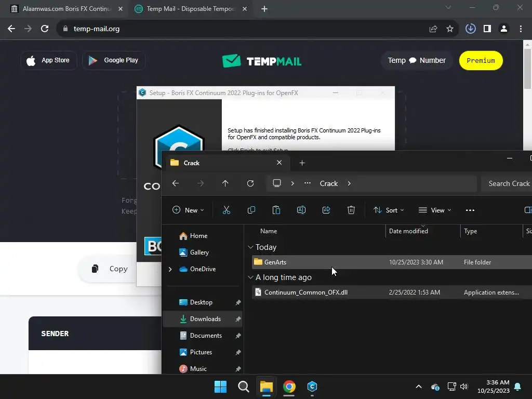Click the Rename icon in Explorer toolbar
This screenshot has width=532, height=399.
pos(301,210)
